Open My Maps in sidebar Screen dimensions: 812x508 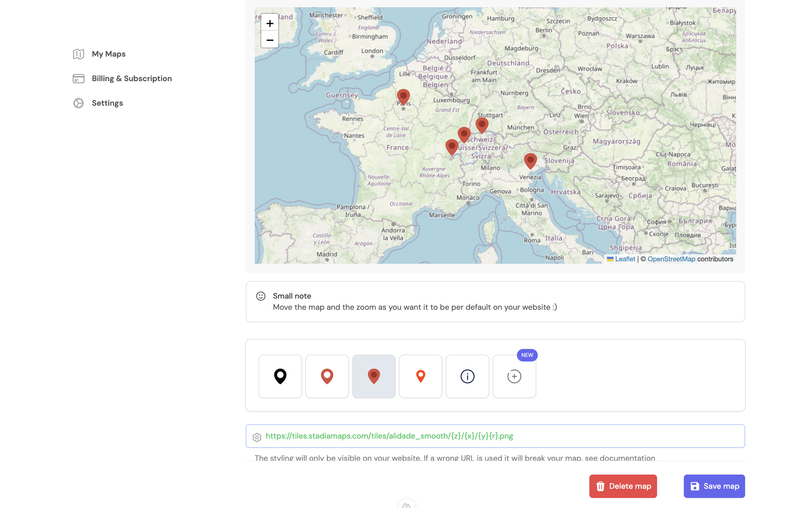pyautogui.click(x=108, y=54)
